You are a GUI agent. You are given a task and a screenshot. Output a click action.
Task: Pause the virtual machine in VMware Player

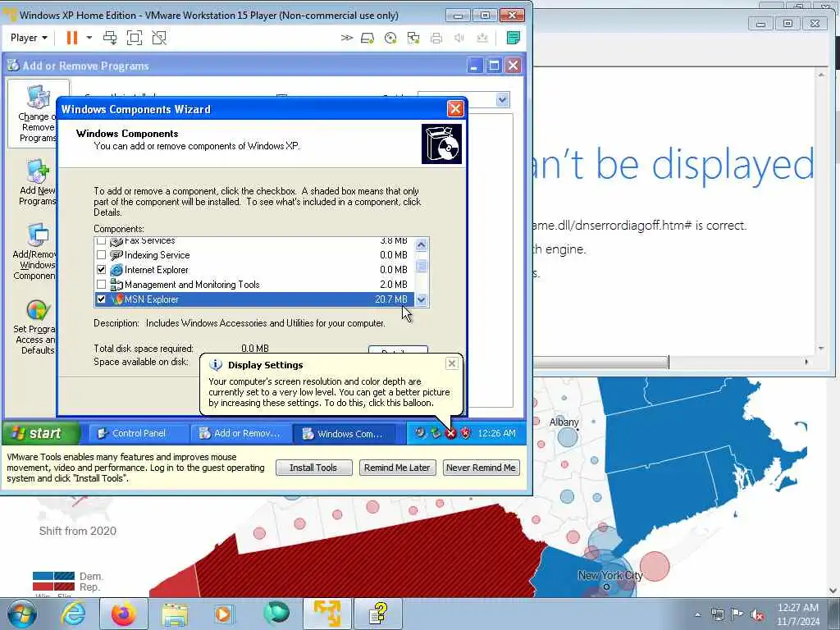(72, 38)
